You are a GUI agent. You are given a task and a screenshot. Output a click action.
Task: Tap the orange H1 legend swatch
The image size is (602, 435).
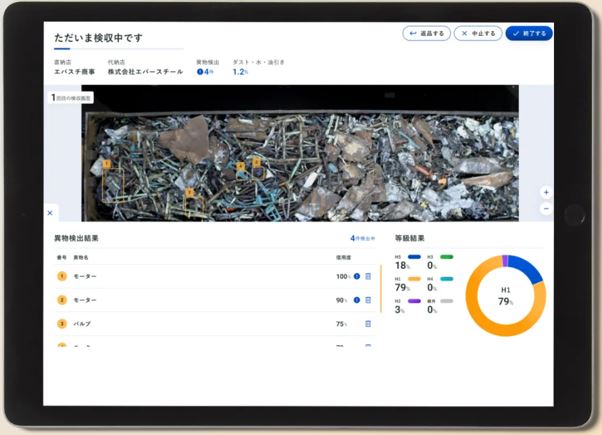point(414,279)
